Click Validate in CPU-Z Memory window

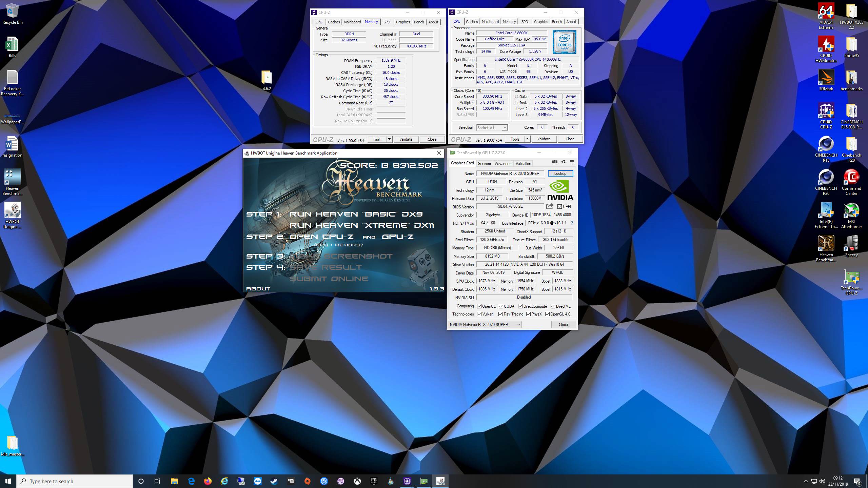click(406, 139)
